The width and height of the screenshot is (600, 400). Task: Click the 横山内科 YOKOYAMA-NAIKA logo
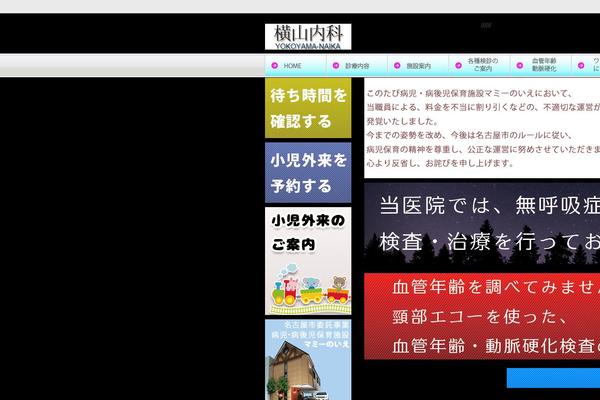tap(308, 37)
